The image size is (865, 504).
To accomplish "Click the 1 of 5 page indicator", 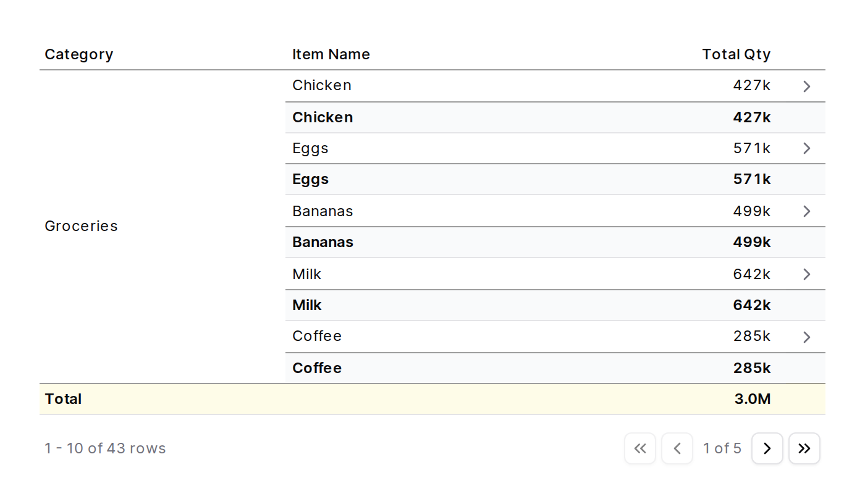I will pos(722,448).
